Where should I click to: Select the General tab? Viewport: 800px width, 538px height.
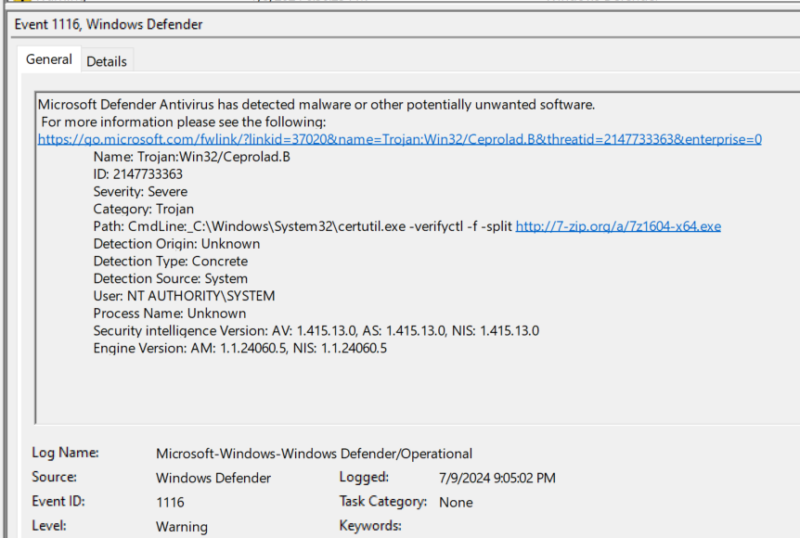tap(49, 60)
